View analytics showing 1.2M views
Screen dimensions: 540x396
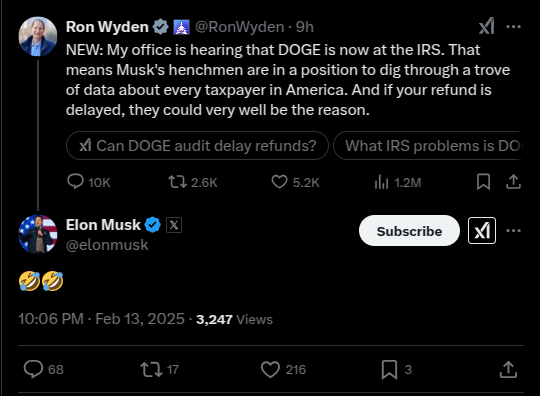pyautogui.click(x=397, y=182)
